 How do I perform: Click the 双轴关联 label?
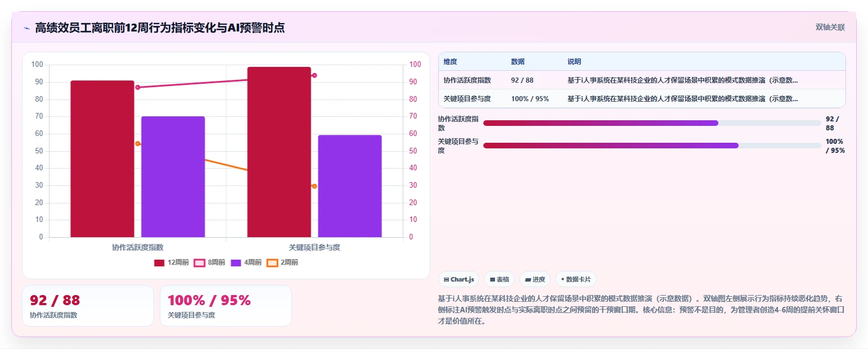click(830, 28)
